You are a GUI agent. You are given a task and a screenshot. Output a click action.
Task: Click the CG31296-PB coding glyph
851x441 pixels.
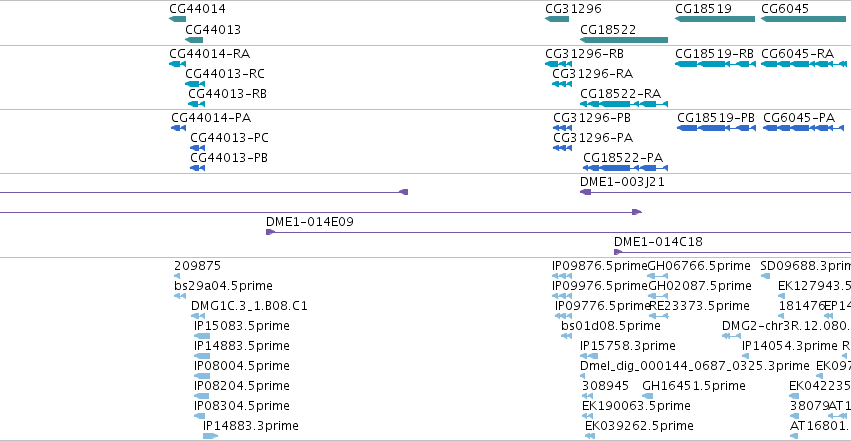(x=562, y=128)
